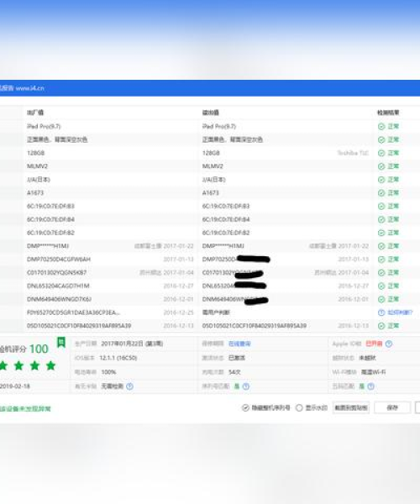Click the check status icon for A1673 row
The width and height of the screenshot is (420, 504).
[381, 193]
